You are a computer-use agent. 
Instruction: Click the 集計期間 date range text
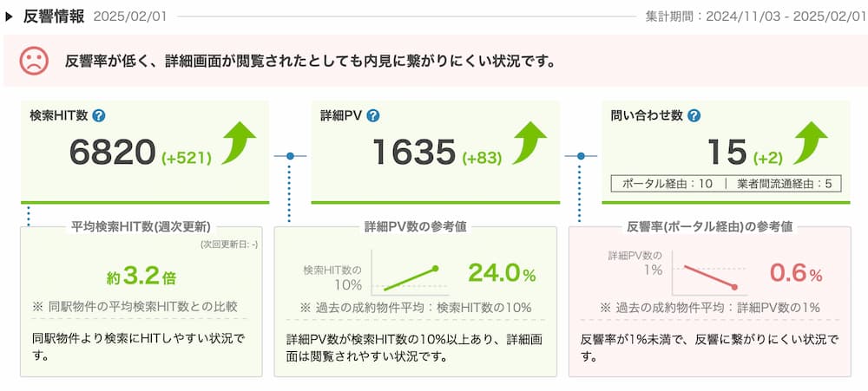click(x=755, y=16)
